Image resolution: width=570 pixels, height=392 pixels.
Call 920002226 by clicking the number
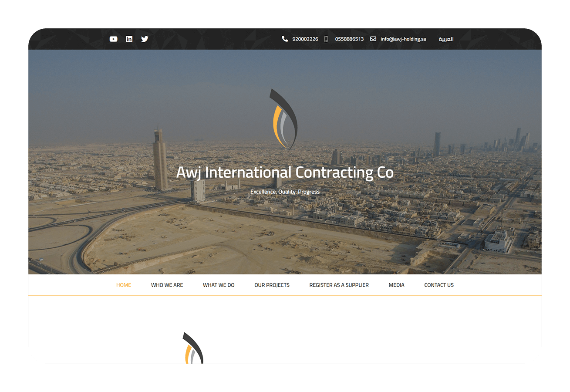point(305,39)
